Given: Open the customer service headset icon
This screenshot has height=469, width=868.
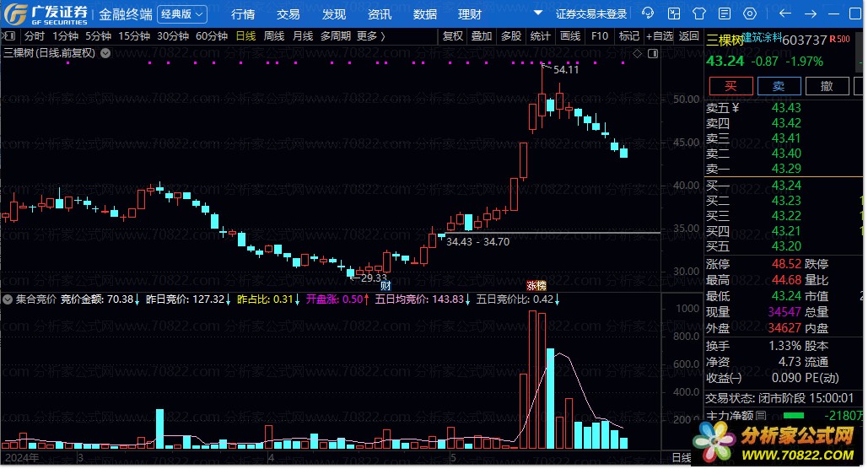Looking at the screenshot, I should (x=647, y=13).
